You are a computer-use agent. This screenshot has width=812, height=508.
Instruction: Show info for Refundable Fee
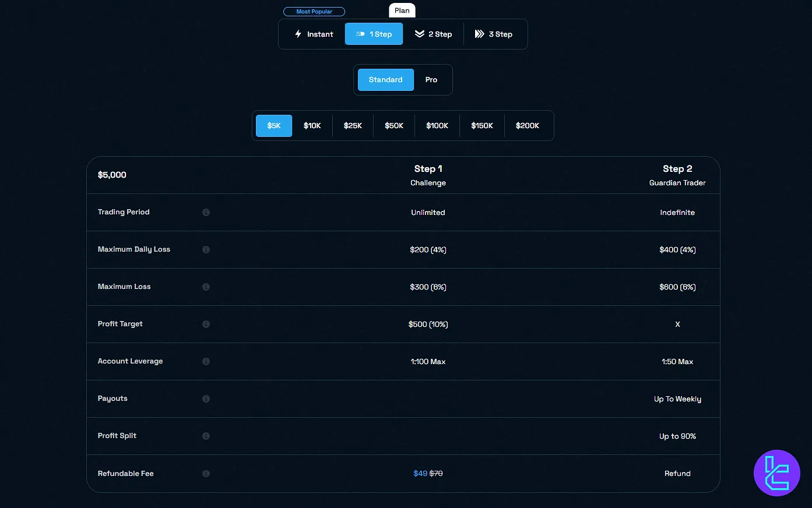point(206,474)
